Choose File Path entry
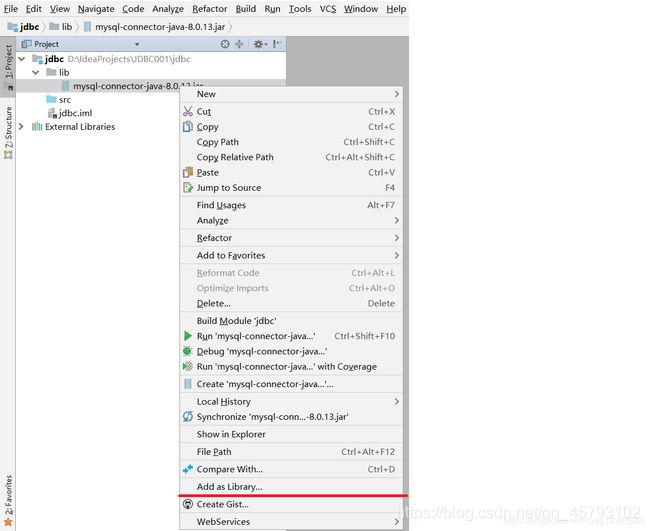 pyautogui.click(x=291, y=452)
